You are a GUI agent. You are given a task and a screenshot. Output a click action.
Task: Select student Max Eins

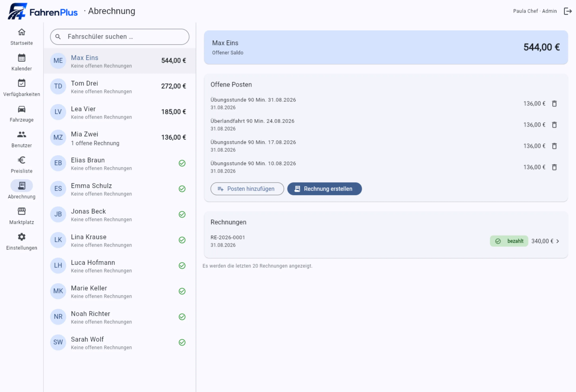(x=120, y=61)
